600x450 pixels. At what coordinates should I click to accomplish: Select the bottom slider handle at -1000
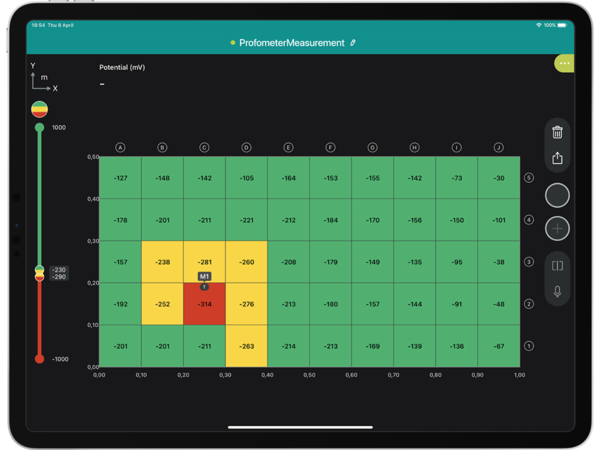point(39,358)
